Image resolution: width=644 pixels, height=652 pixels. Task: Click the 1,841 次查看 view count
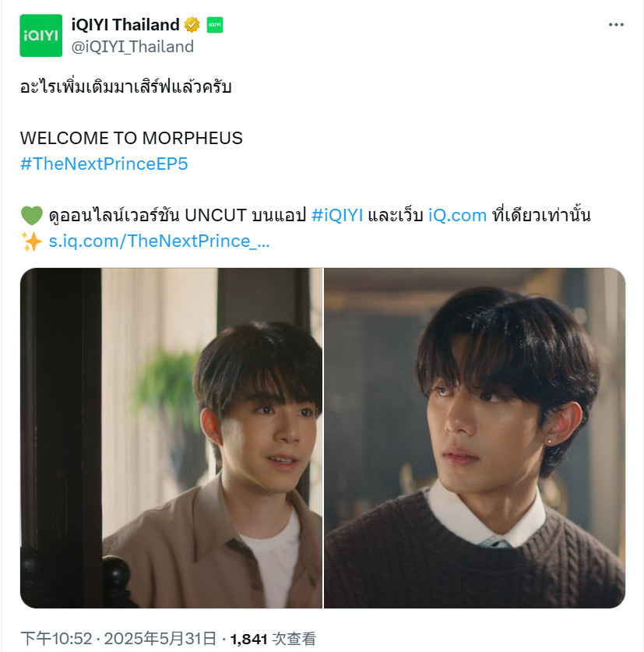pos(273,639)
